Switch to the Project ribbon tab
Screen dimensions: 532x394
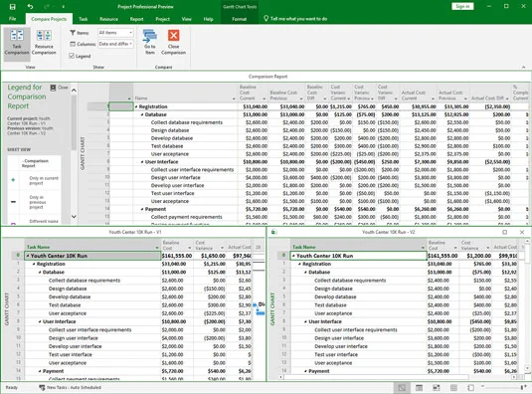click(162, 19)
